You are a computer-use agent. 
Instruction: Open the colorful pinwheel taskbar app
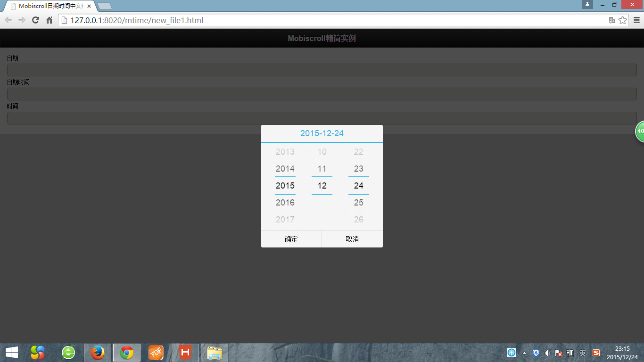pos(38,353)
